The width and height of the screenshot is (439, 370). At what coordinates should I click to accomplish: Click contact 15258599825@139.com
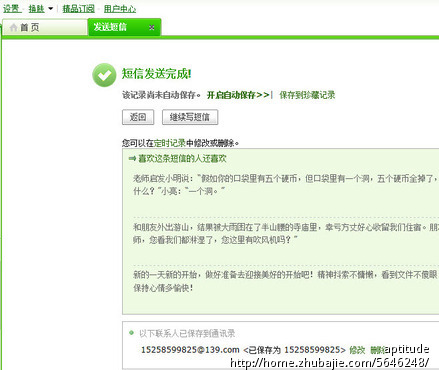pos(190,350)
